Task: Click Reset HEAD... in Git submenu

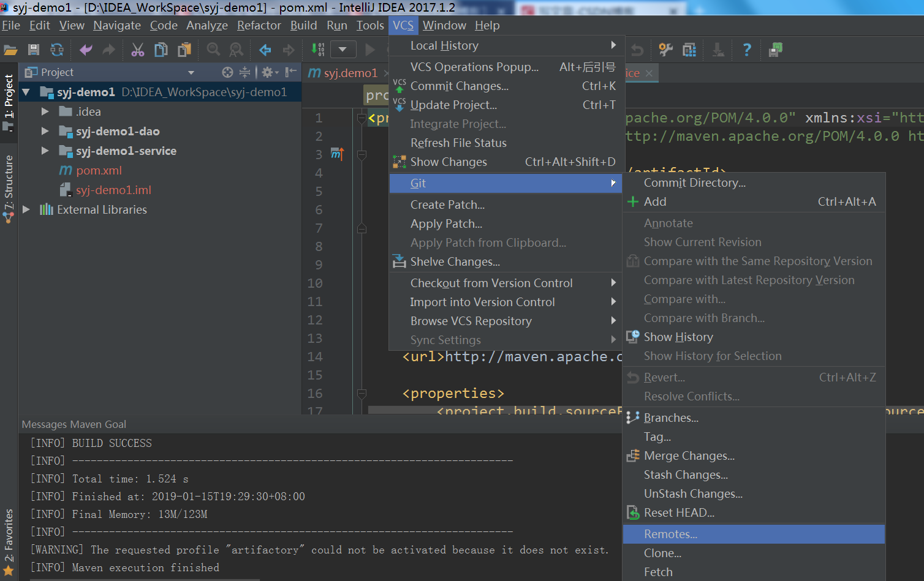Action: 754,512
